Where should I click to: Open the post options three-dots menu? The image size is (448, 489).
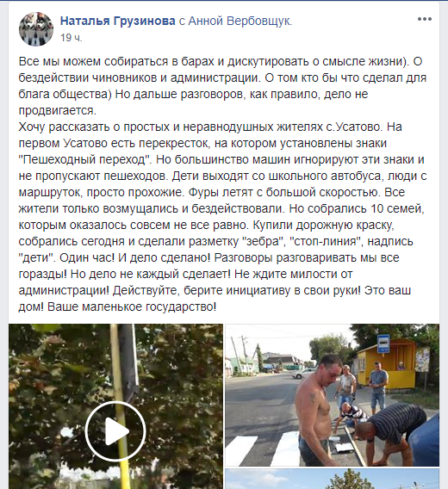[x=425, y=19]
